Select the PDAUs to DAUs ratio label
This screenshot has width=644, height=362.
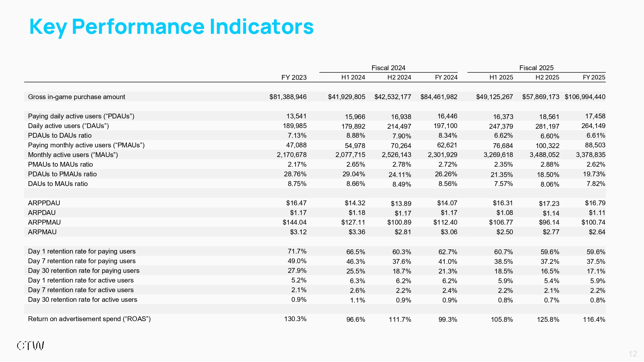(x=60, y=135)
